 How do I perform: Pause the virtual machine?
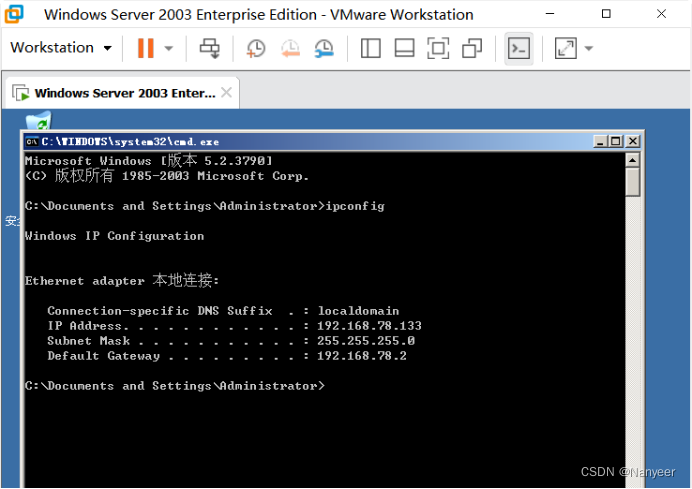point(146,48)
